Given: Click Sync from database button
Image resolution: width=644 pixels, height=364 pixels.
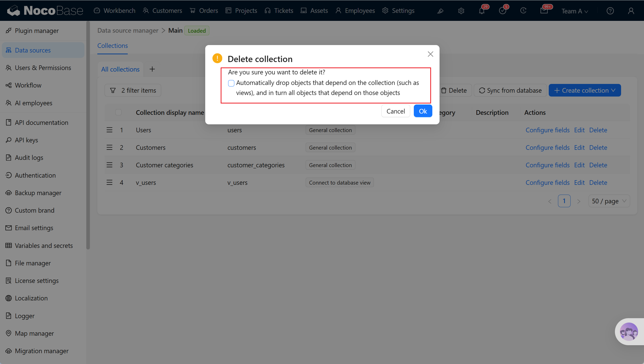Looking at the screenshot, I should pyautogui.click(x=510, y=90).
